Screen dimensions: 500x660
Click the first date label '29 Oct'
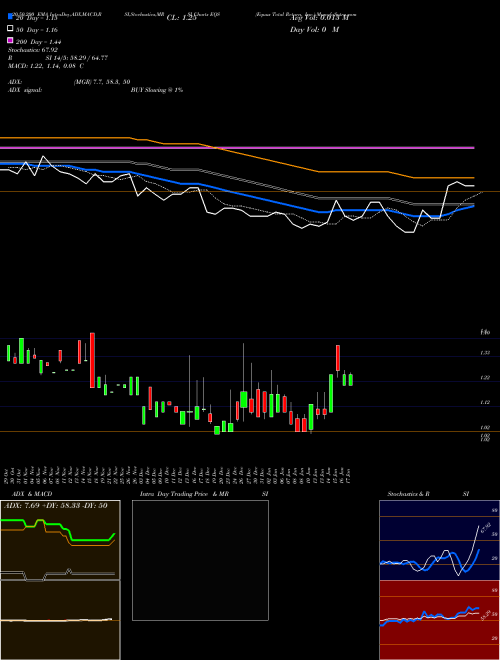pos(8,475)
